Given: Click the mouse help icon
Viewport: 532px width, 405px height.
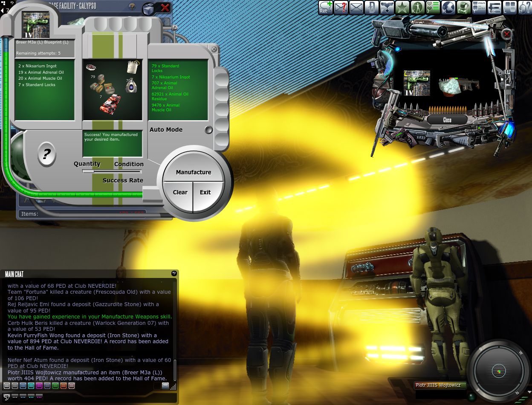Looking at the screenshot, I should coord(524,7).
